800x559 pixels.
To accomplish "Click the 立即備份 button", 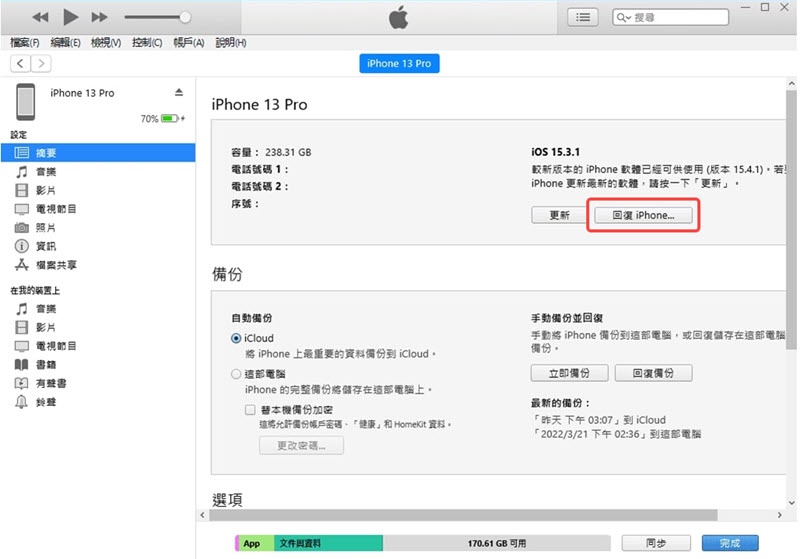I will [569, 373].
